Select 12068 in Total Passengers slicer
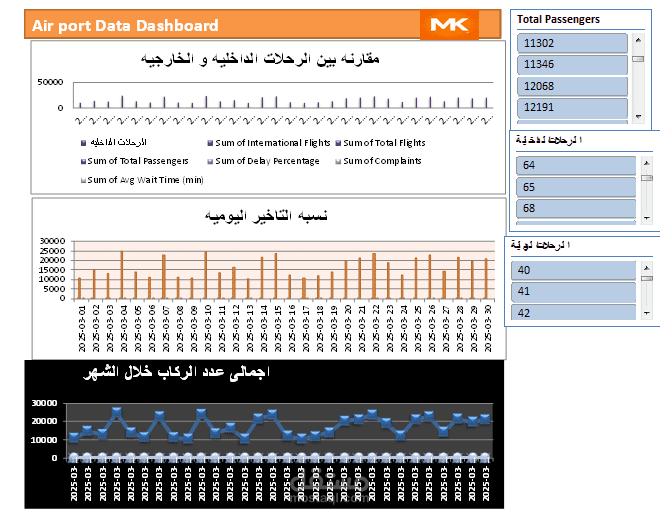 click(x=572, y=86)
